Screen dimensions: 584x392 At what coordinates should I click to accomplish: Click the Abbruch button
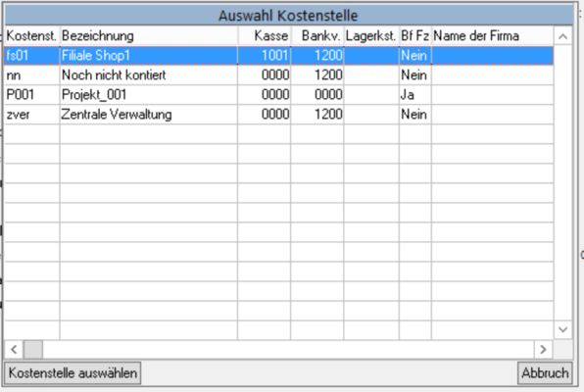pyautogui.click(x=545, y=373)
